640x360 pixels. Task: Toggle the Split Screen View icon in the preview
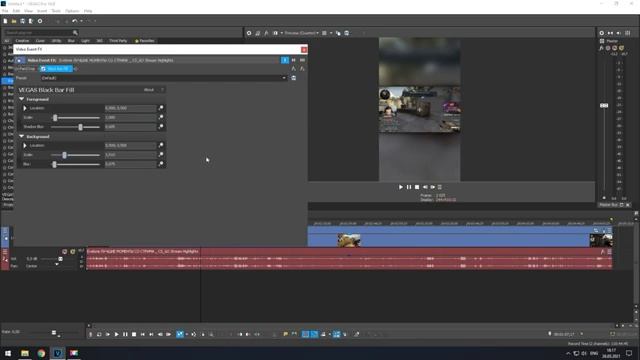(x=276, y=33)
